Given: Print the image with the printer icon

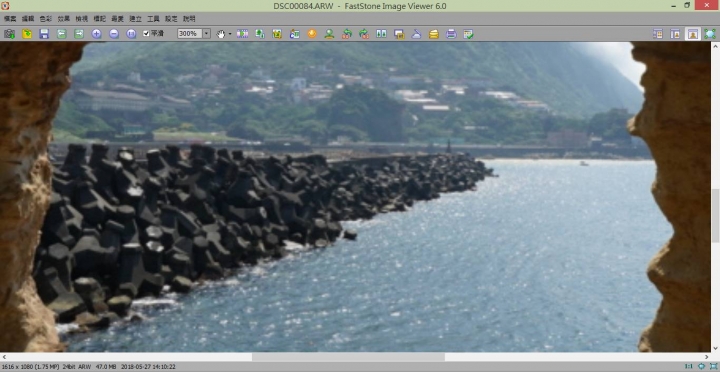Looking at the screenshot, I should tap(451, 34).
